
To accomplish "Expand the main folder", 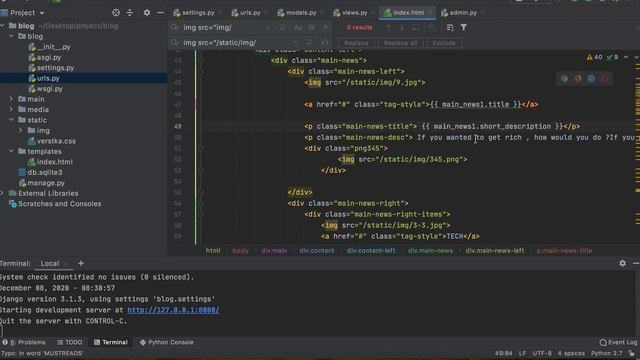I will pos(11,99).
